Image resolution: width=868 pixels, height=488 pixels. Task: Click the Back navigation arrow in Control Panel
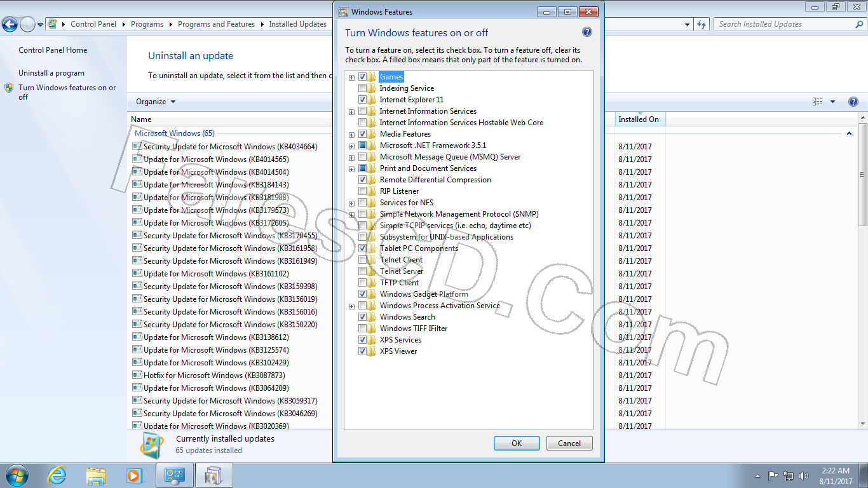coord(10,25)
